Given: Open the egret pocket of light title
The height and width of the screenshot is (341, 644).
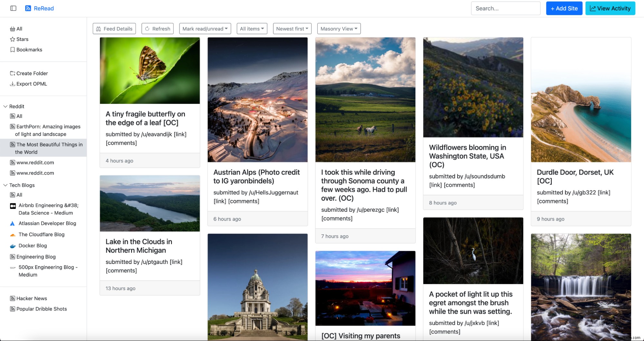Looking at the screenshot, I should [471, 303].
